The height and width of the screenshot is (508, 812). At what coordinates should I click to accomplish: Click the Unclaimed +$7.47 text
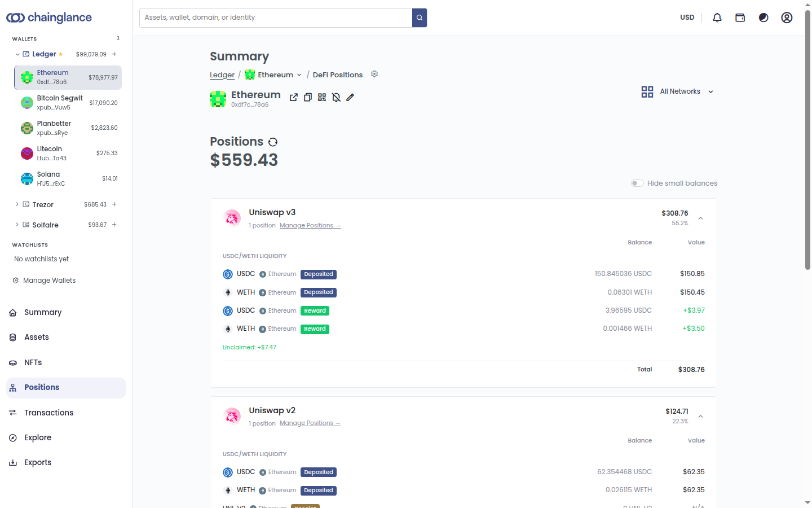coord(249,348)
